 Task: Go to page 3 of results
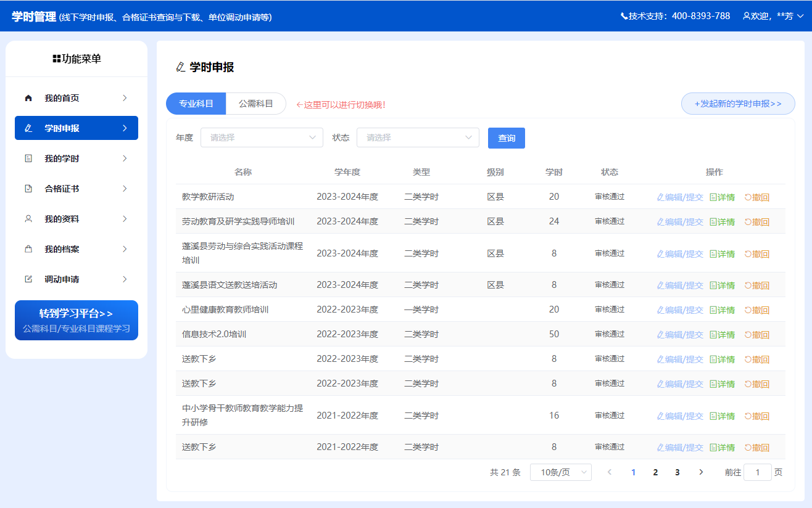(x=677, y=472)
